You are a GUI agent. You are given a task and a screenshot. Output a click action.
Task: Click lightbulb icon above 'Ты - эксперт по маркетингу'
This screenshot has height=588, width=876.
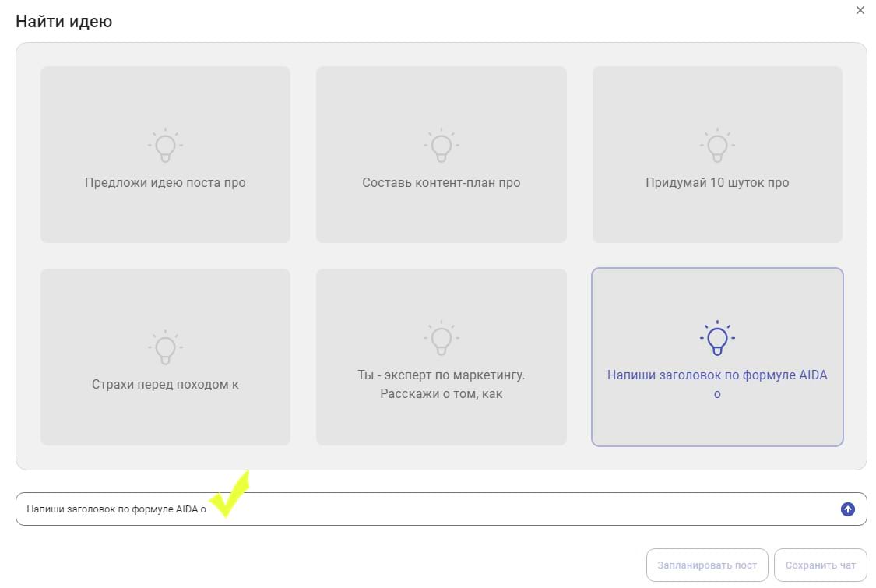[x=442, y=337]
